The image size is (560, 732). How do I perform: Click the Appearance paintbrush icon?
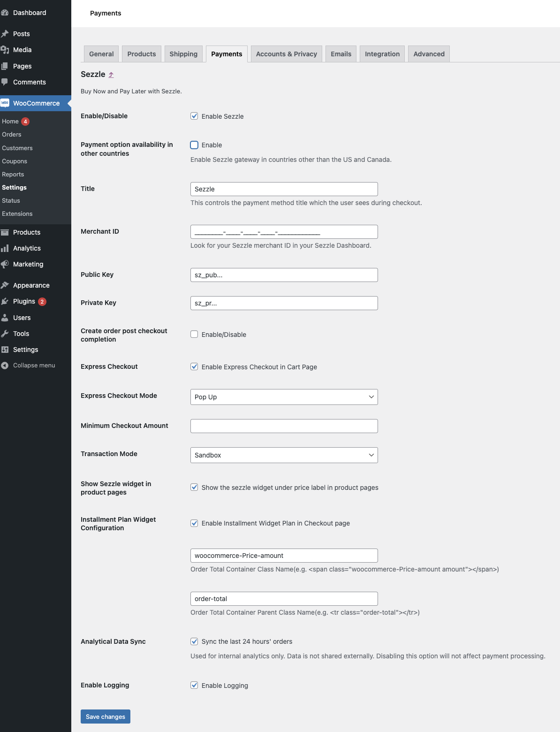point(5,285)
